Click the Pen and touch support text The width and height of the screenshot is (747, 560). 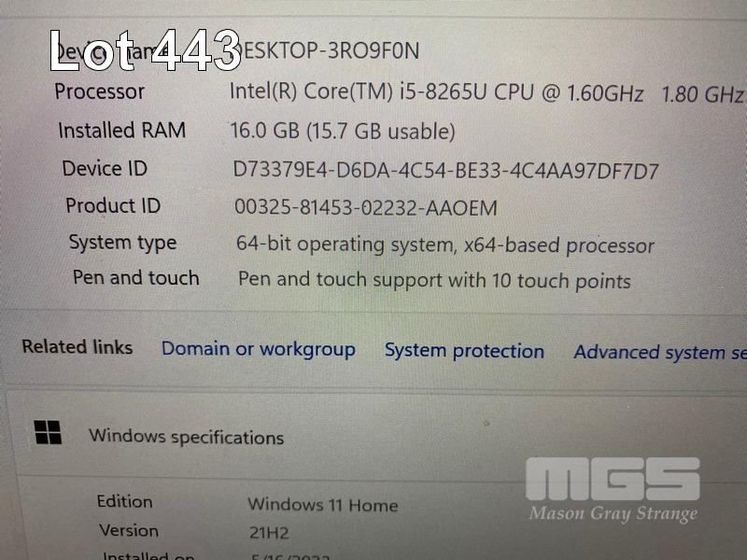pos(434,281)
